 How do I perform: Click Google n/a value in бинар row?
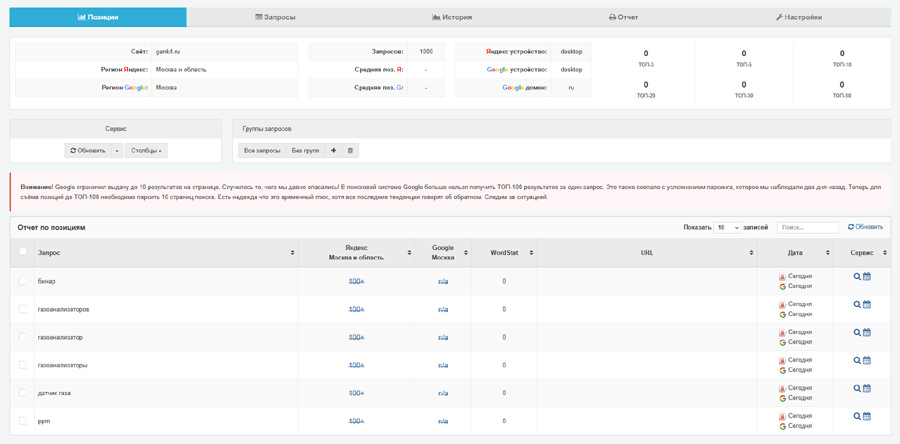click(443, 282)
